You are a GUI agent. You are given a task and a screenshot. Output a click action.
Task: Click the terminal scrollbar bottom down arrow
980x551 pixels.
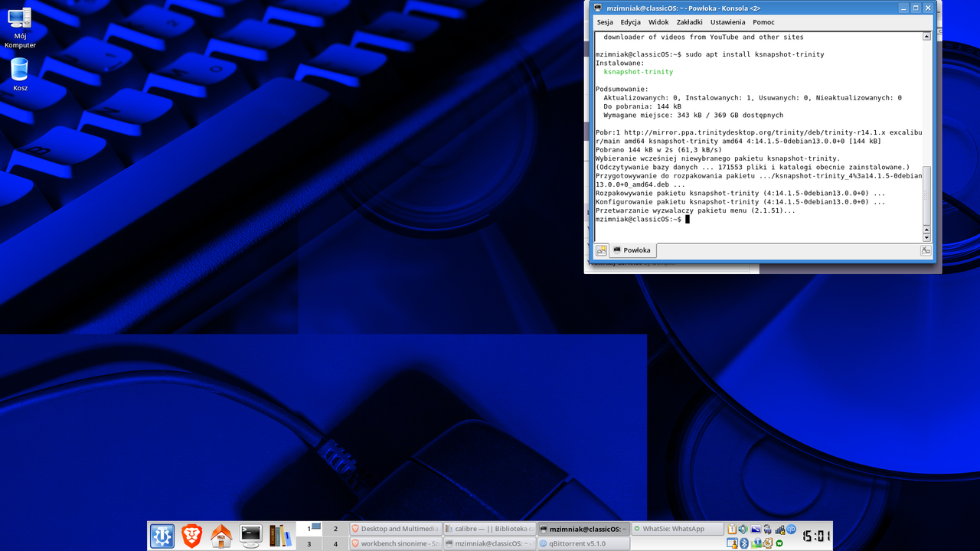coord(926,236)
